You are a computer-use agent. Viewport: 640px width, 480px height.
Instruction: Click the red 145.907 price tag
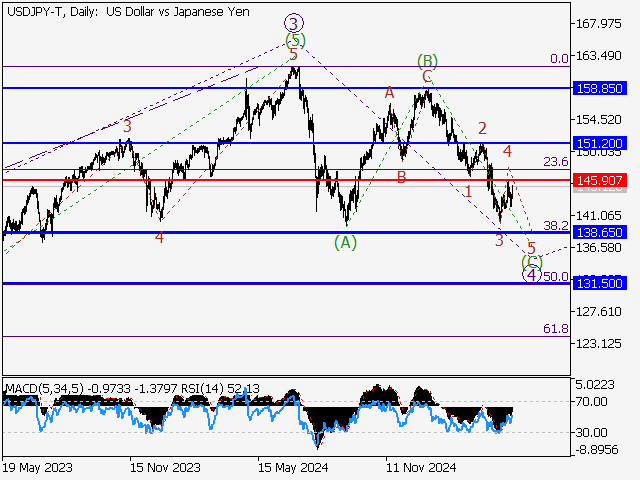(x=601, y=179)
